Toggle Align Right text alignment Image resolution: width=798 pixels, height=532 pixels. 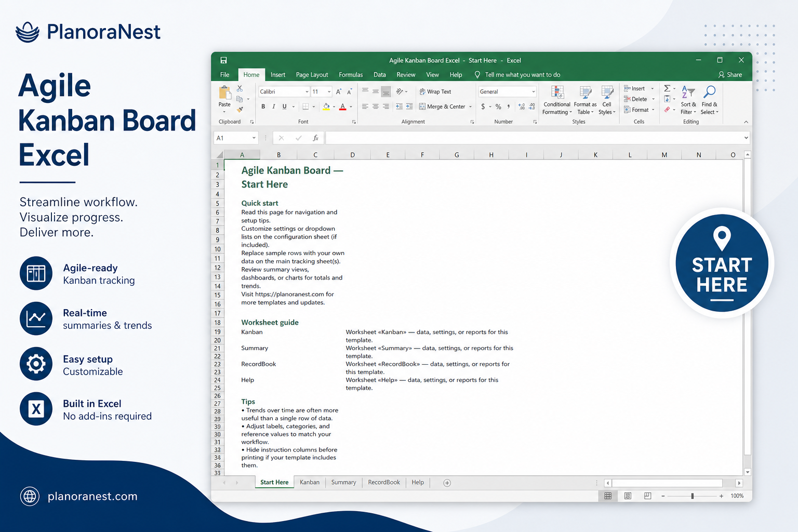coord(385,107)
